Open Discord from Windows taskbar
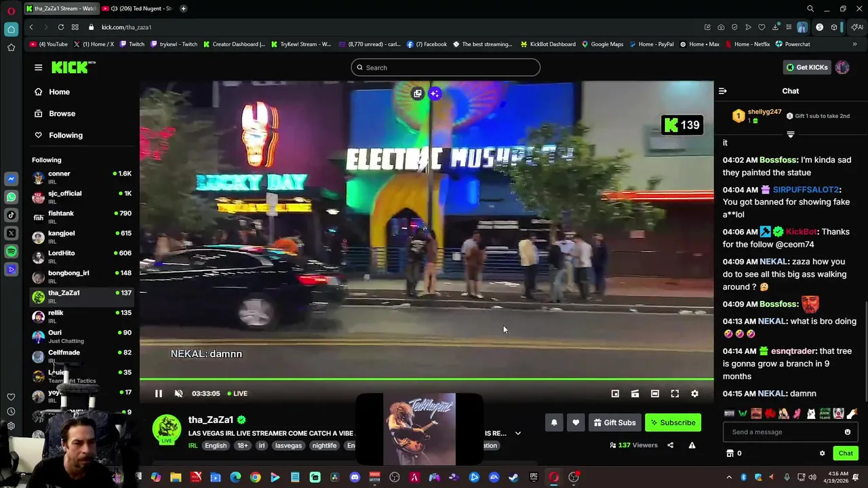868x488 pixels. (x=355, y=477)
